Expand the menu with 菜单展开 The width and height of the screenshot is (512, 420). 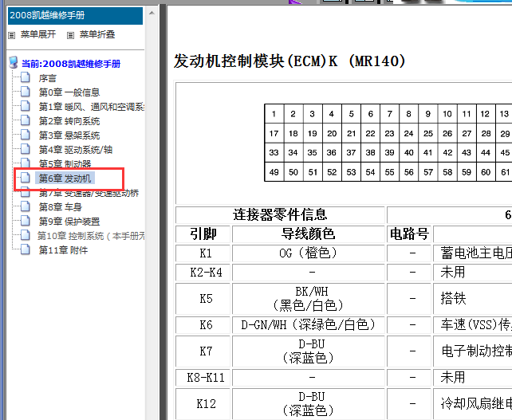38,34
